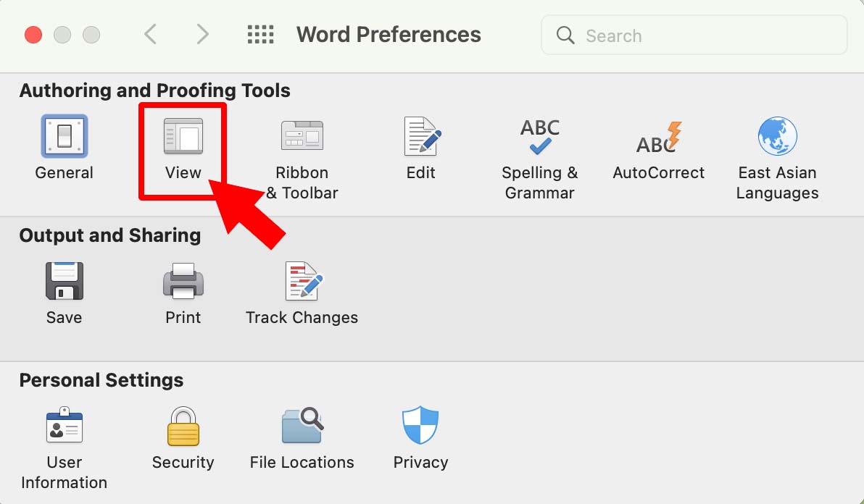Click the Show All grid icon
The width and height of the screenshot is (864, 504).
click(x=260, y=34)
